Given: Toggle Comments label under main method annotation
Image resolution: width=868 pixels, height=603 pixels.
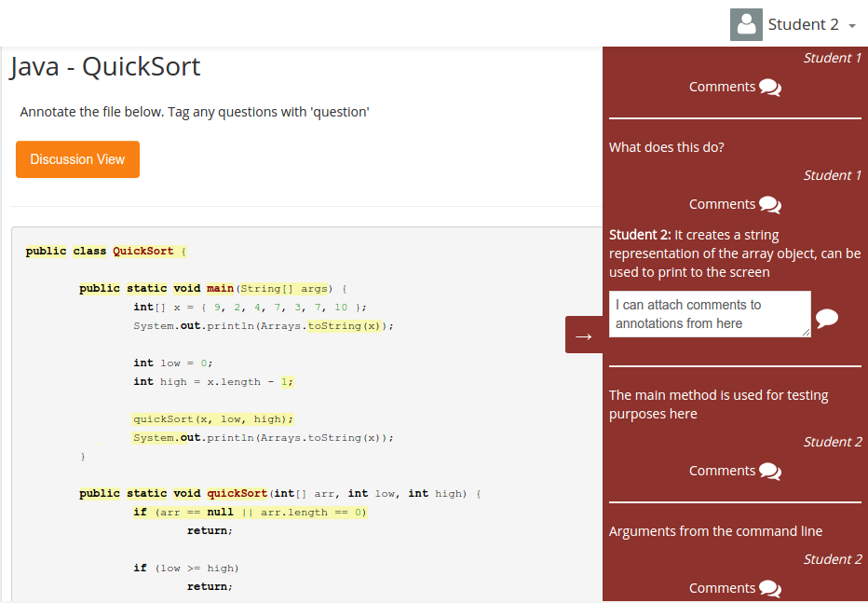Looking at the screenshot, I should pos(722,471).
